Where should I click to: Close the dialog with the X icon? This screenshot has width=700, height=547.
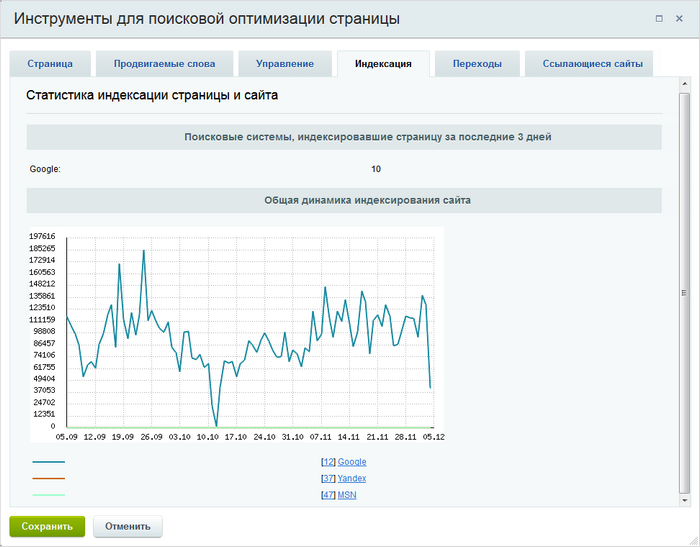(x=679, y=19)
